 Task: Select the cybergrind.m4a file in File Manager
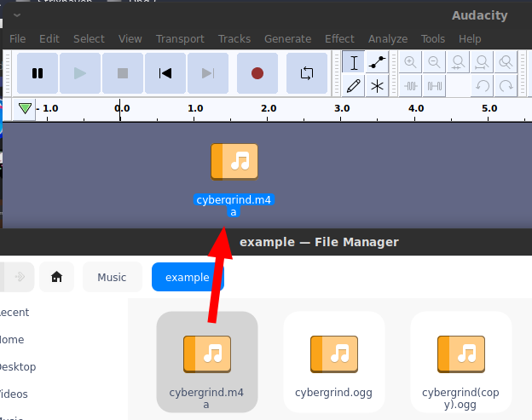(x=207, y=362)
